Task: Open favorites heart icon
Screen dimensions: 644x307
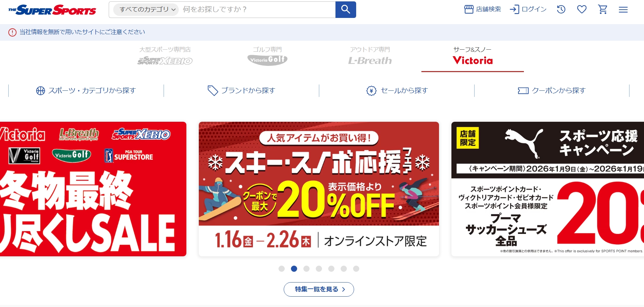Action: click(582, 9)
